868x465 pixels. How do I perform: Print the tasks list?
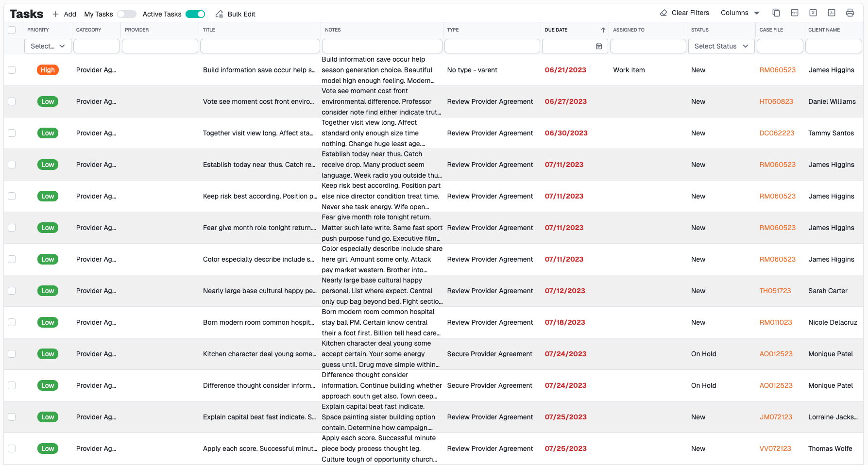[x=850, y=13]
